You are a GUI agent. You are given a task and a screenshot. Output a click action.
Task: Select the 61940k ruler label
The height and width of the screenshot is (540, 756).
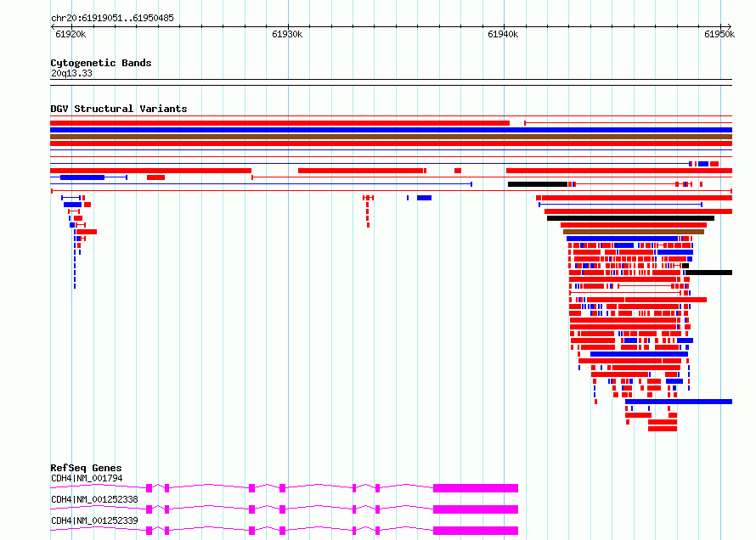tap(503, 34)
